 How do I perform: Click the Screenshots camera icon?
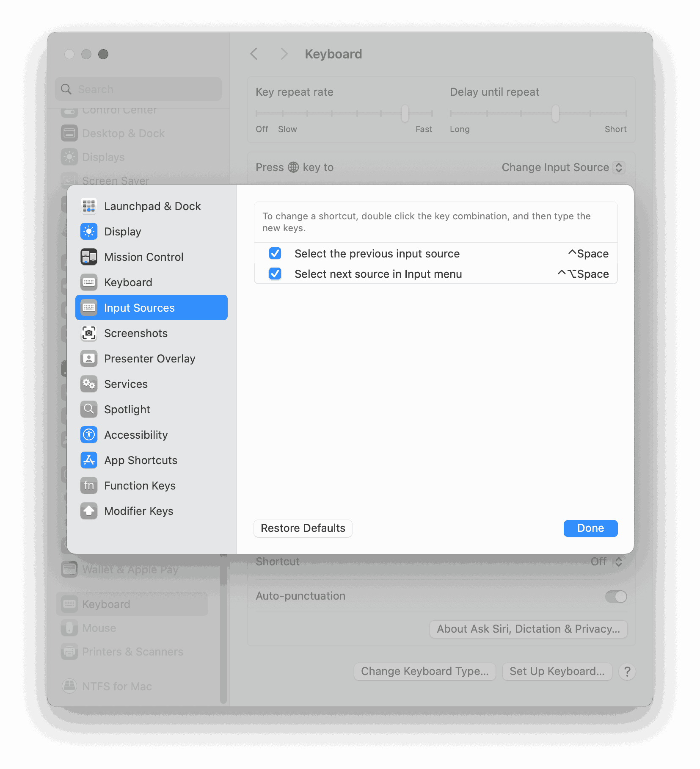tap(89, 333)
